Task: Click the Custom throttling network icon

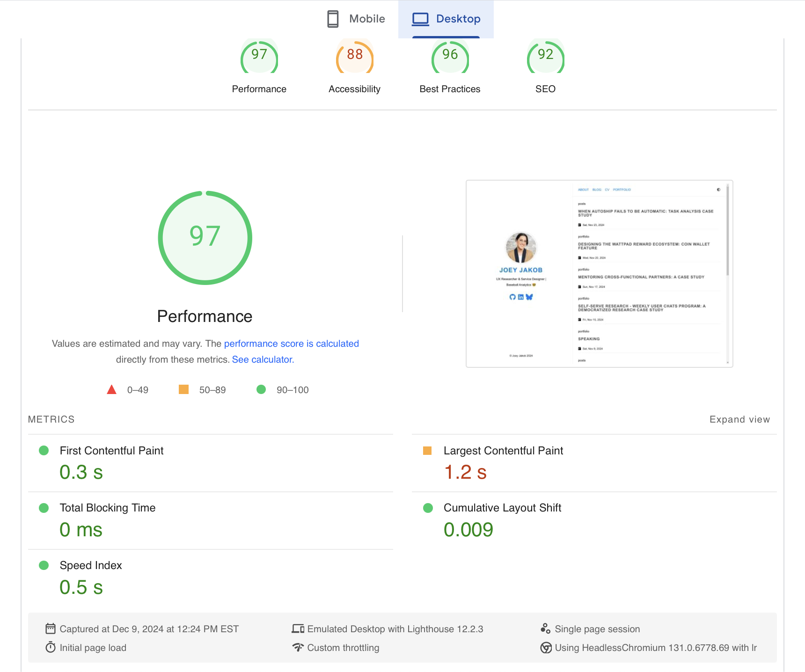Action: point(298,648)
